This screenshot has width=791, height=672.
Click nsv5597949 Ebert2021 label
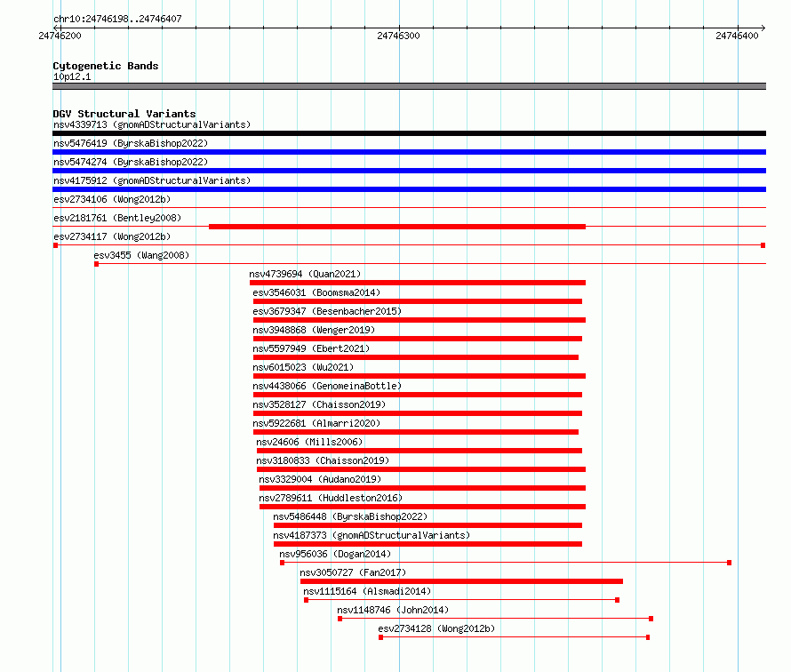point(311,348)
